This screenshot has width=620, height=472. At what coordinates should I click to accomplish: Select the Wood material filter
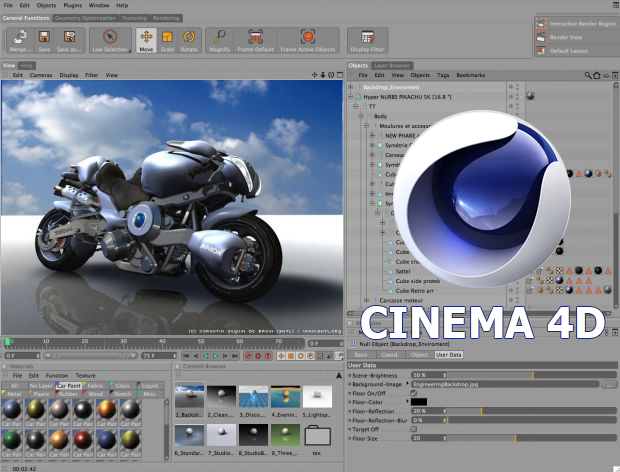96,394
